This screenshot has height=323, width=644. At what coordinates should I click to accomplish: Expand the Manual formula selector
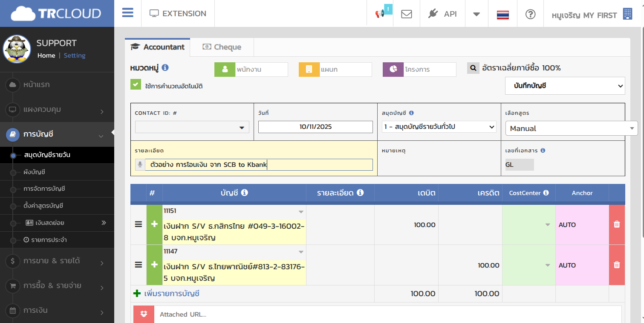click(x=571, y=128)
